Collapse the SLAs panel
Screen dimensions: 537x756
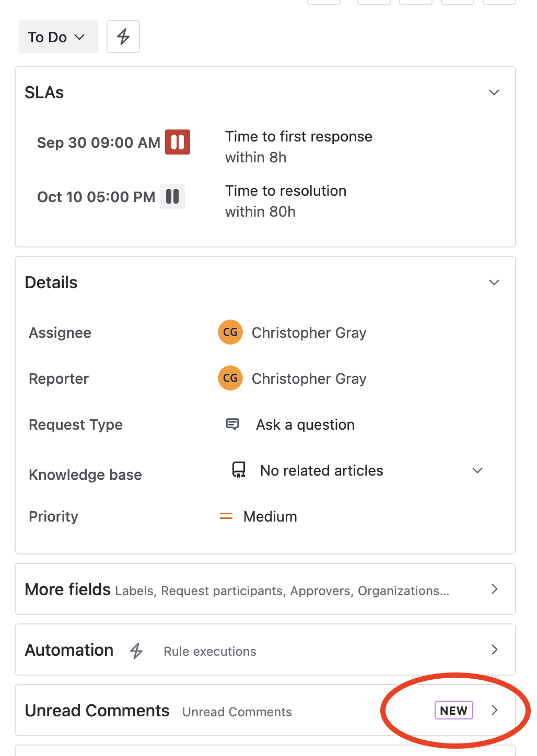(x=494, y=92)
